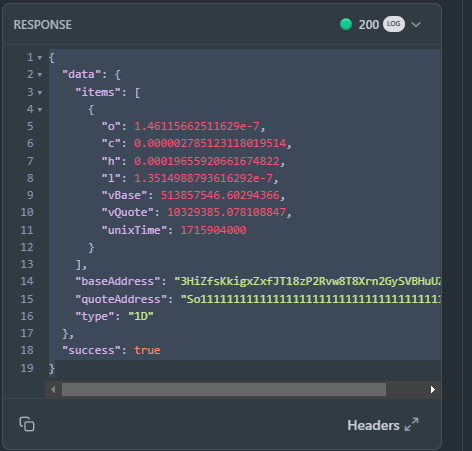Image resolution: width=472 pixels, height=451 pixels.
Task: Collapse the "items" array fold on line 3
Action: tap(40, 92)
